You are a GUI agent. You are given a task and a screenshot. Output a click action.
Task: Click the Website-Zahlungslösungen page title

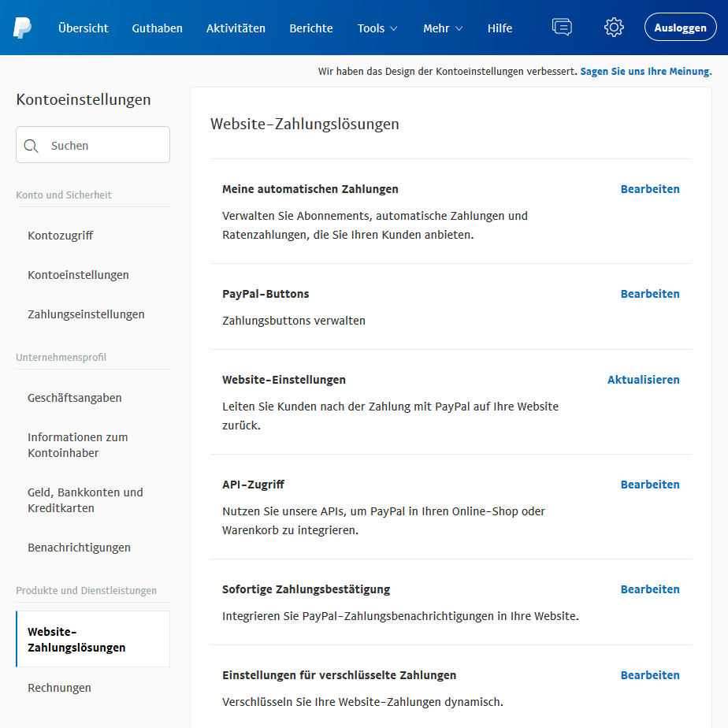[305, 124]
